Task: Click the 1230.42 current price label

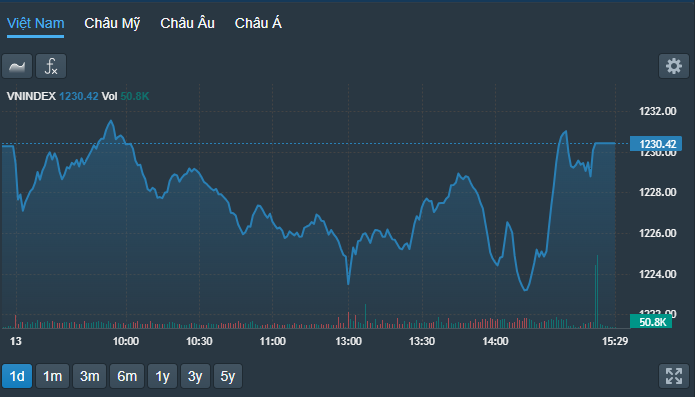Action: tap(656, 144)
